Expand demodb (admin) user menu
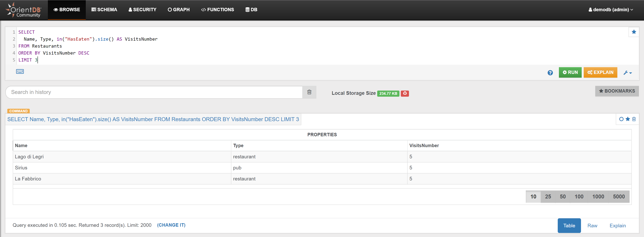This screenshot has width=644, height=237. click(611, 10)
